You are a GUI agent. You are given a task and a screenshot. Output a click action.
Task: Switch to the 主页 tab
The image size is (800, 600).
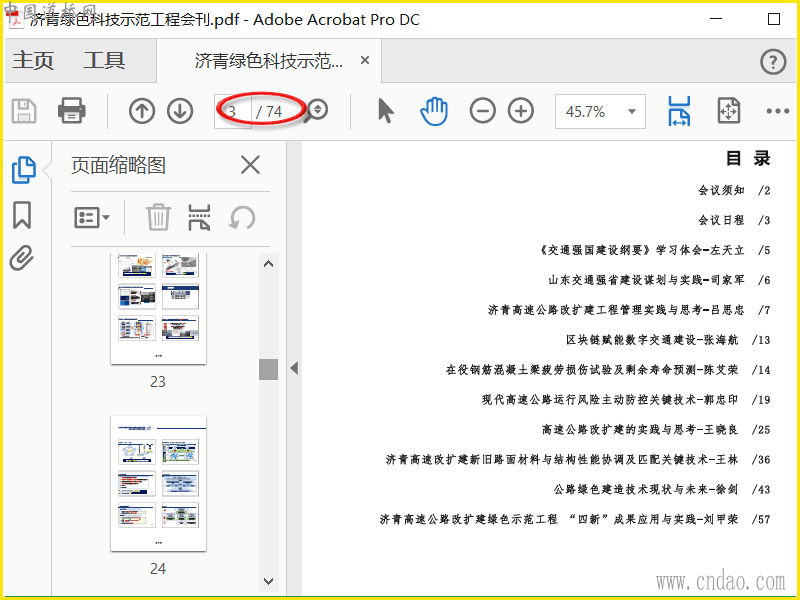pyautogui.click(x=33, y=60)
